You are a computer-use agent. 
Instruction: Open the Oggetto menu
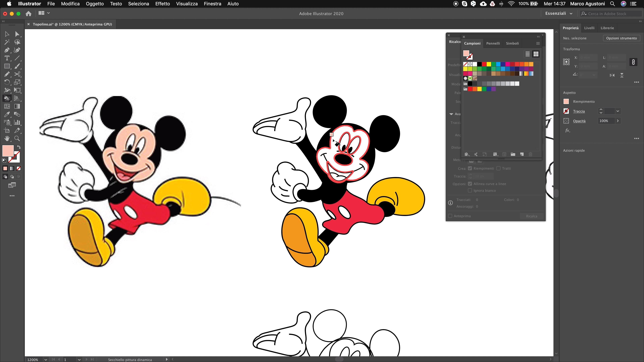[95, 4]
